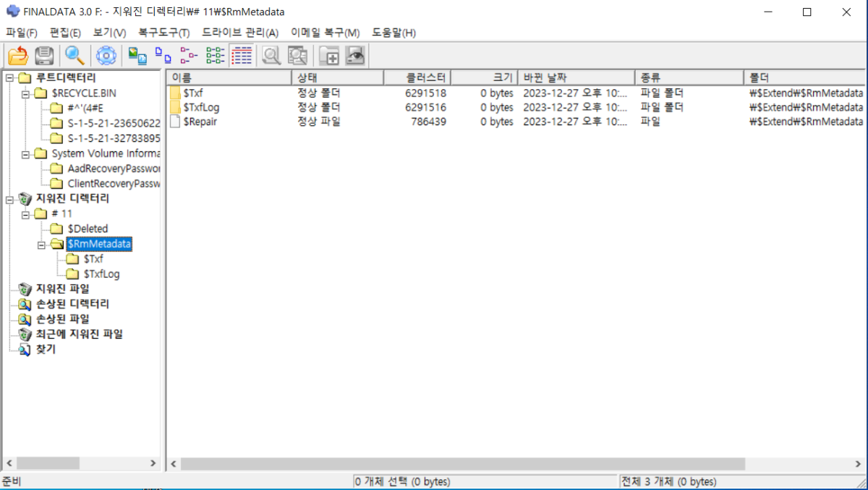This screenshot has height=490, width=868.
Task: Collapse the System Volume Information node
Action: (x=26, y=153)
